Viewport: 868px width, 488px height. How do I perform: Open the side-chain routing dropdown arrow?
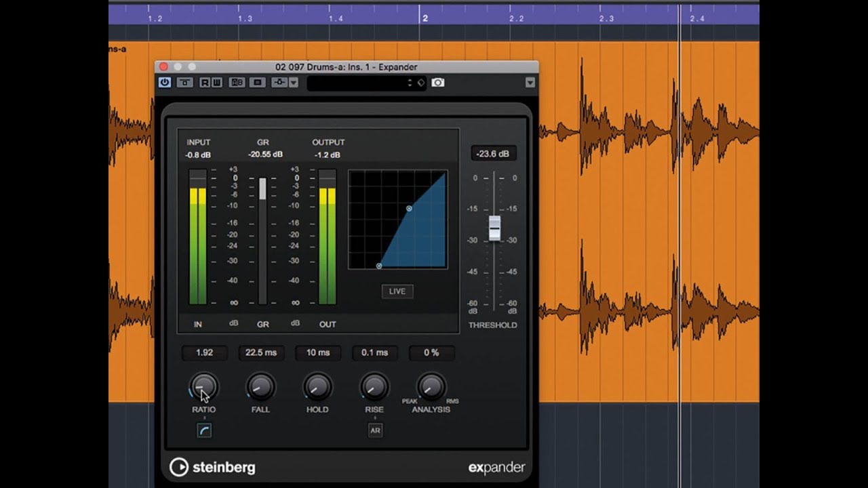pyautogui.click(x=294, y=83)
